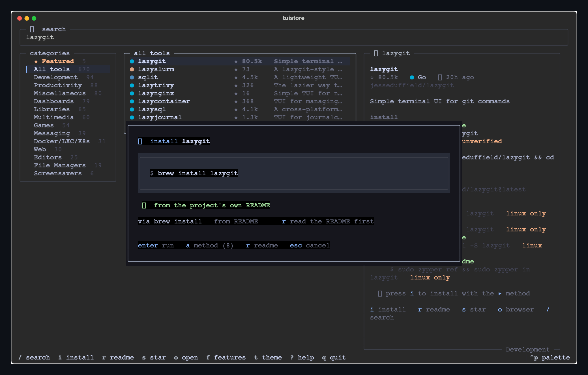Open the Libraries category
Screen dimensions: 588x375
tap(68, 109)
